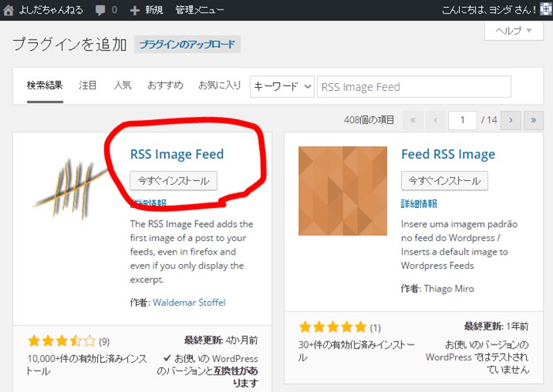Go to previous page arrow
553x392 pixels.
pos(435,120)
